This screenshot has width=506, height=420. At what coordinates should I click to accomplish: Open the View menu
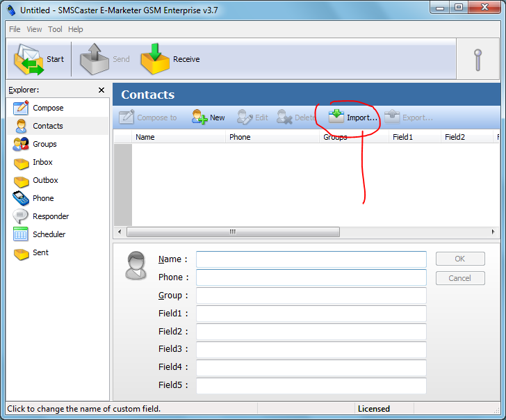(34, 29)
